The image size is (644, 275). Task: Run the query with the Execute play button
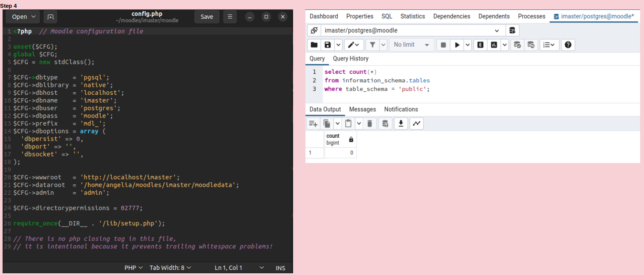click(457, 45)
